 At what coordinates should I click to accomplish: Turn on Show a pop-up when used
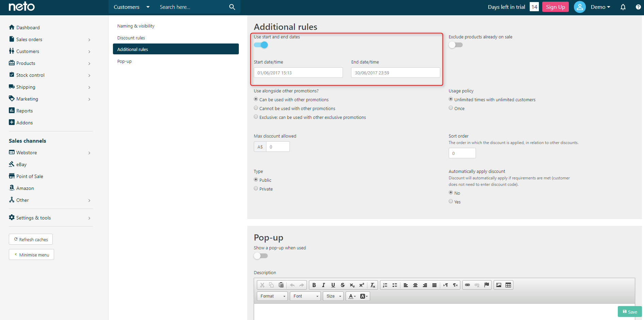[261, 256]
